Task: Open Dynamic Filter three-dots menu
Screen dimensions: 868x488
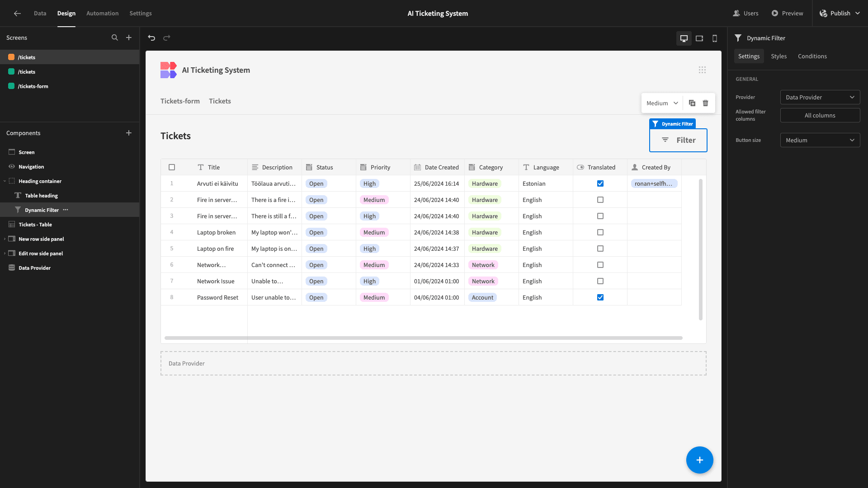Action: 66,210
